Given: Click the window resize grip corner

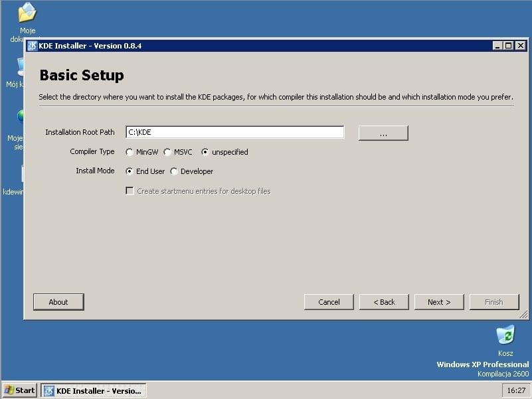Looking at the screenshot, I should tap(524, 315).
